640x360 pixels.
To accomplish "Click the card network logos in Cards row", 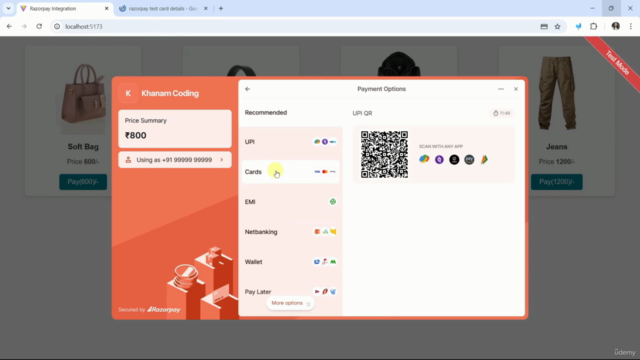I will coord(325,172).
